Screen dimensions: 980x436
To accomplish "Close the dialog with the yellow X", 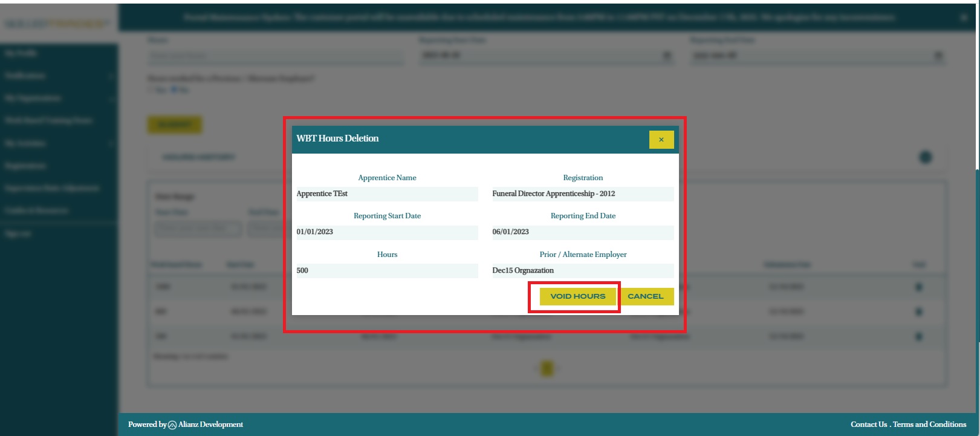I will click(x=661, y=140).
